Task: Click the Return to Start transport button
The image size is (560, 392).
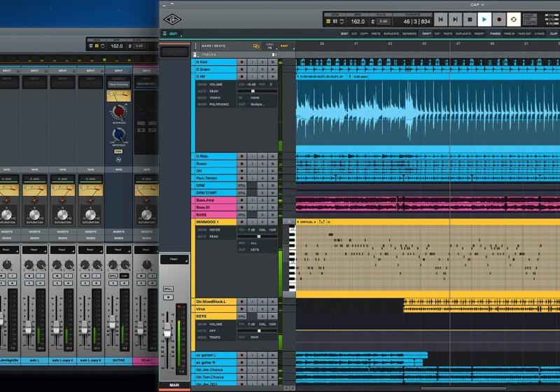Action: click(x=440, y=20)
